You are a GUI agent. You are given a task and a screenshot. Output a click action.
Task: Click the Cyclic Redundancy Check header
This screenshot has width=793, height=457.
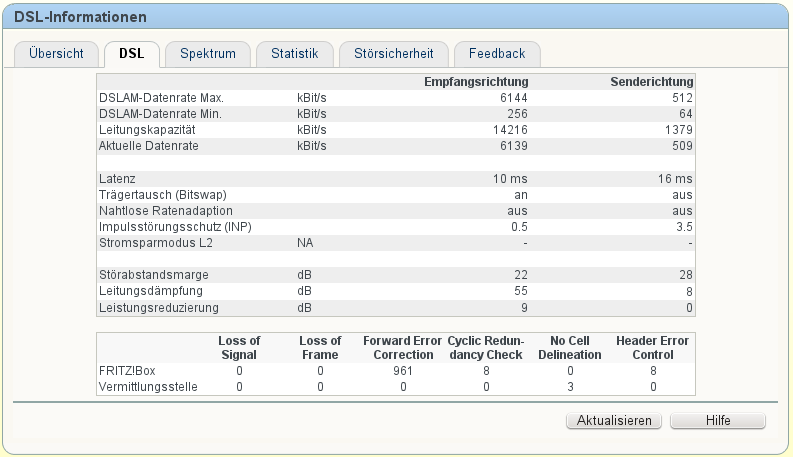coord(486,348)
